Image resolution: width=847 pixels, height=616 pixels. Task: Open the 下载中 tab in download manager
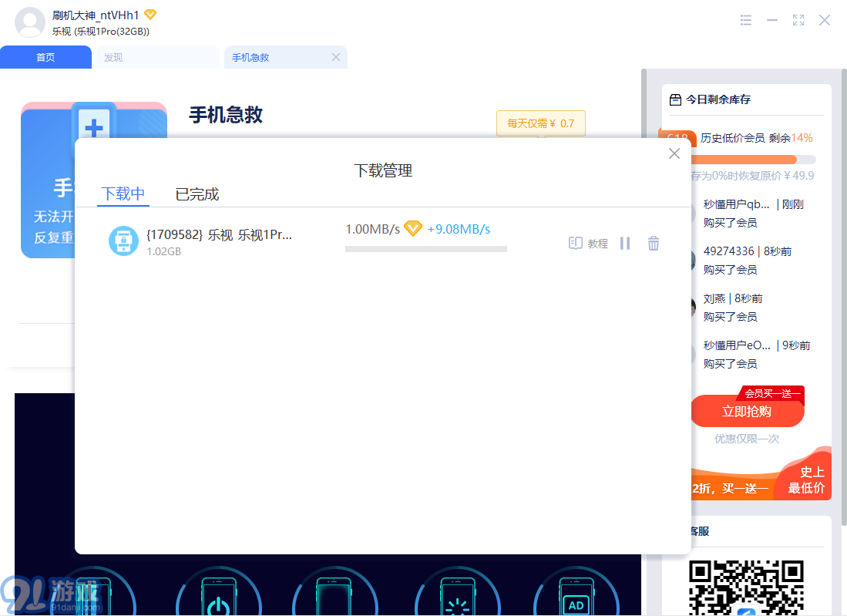click(x=123, y=194)
